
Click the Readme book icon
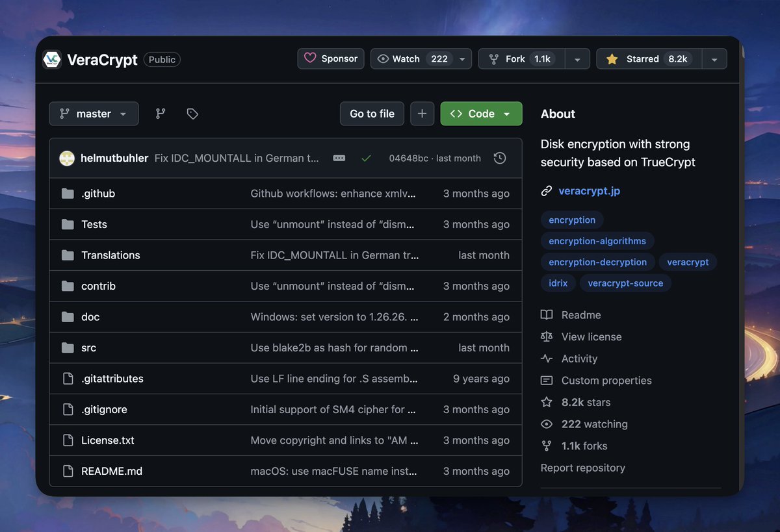point(547,315)
